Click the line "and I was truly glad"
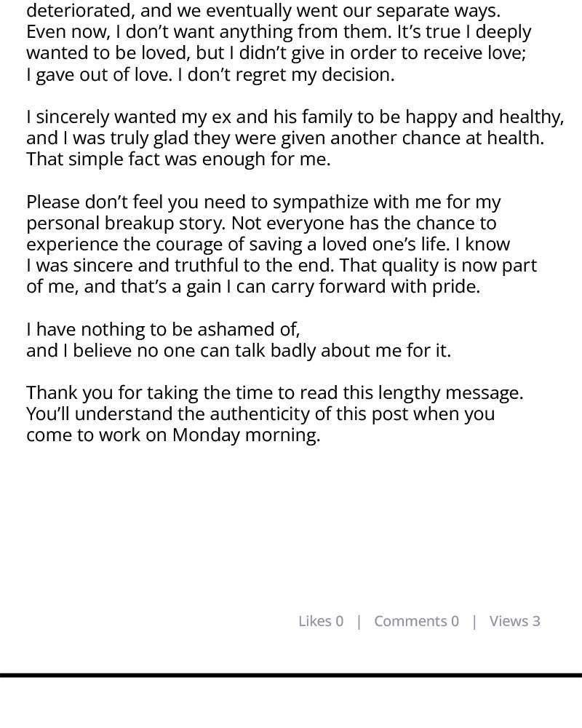This screenshot has width=582, height=728. (285, 138)
